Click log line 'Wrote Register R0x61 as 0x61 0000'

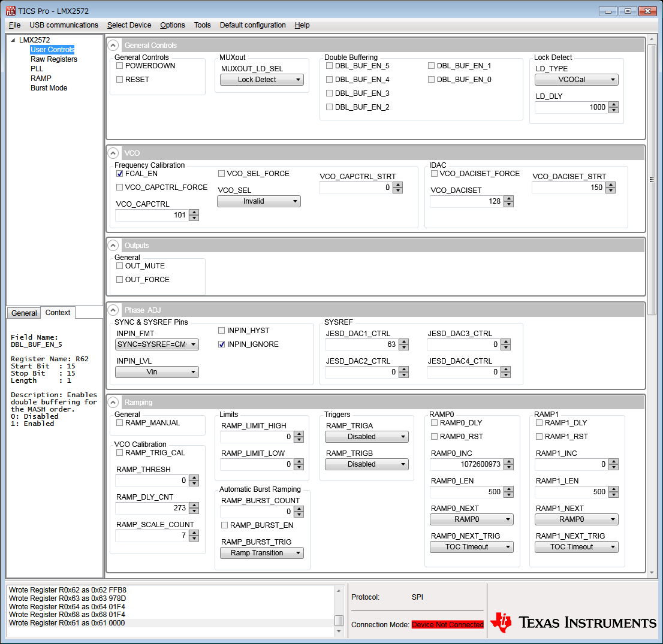coord(67,623)
